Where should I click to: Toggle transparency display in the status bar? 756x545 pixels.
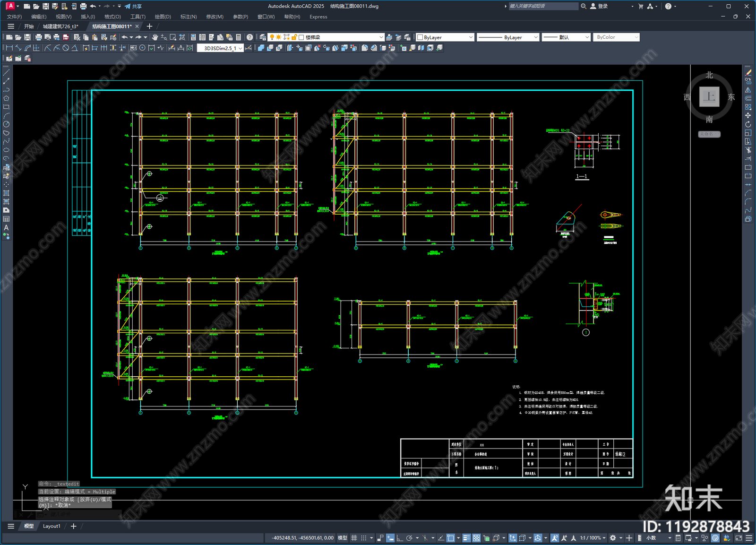tap(476, 538)
